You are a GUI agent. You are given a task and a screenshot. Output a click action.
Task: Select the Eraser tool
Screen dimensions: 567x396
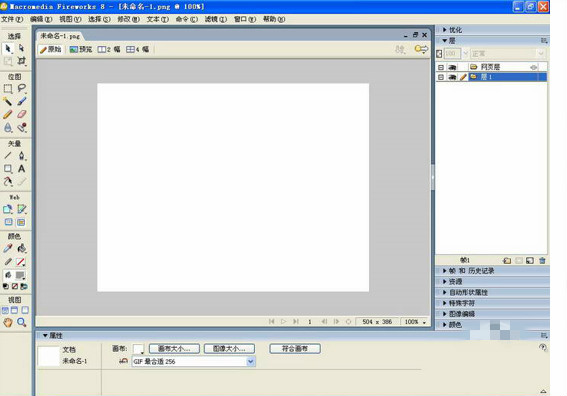point(21,114)
